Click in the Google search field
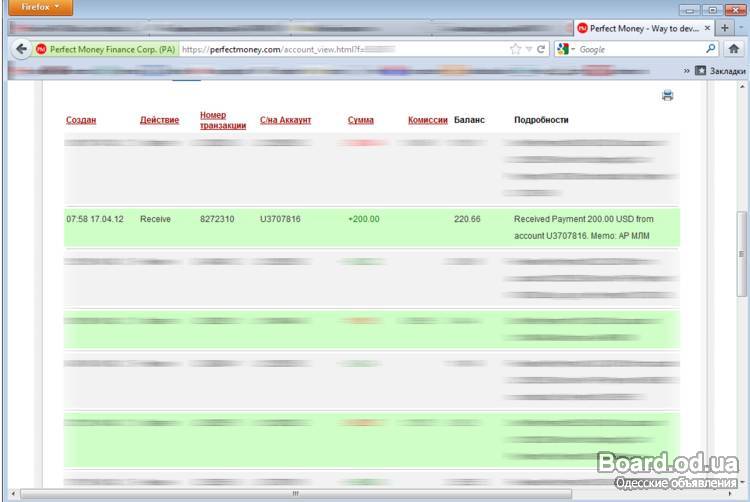The image size is (750, 502). coord(640,49)
